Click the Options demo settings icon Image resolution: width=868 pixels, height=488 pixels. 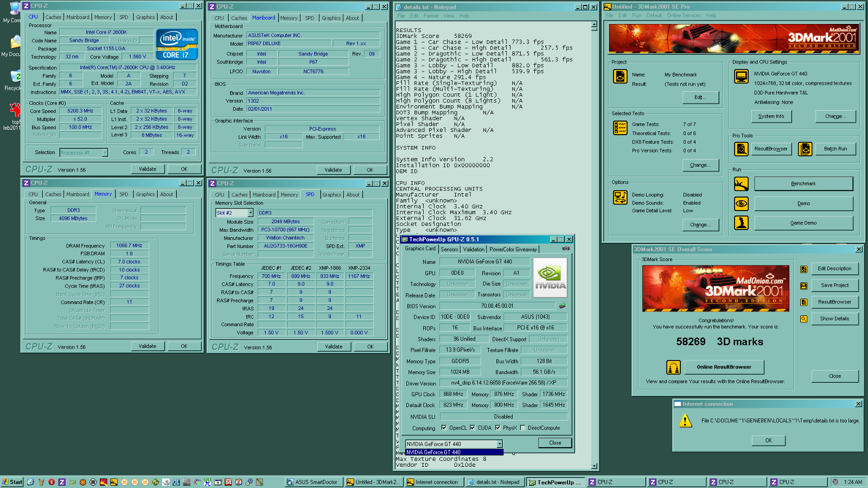(x=620, y=198)
